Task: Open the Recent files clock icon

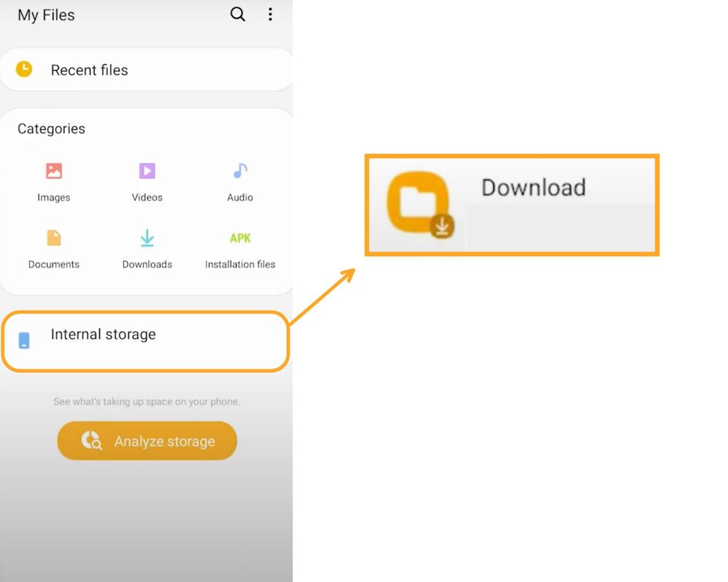Action: click(x=23, y=69)
